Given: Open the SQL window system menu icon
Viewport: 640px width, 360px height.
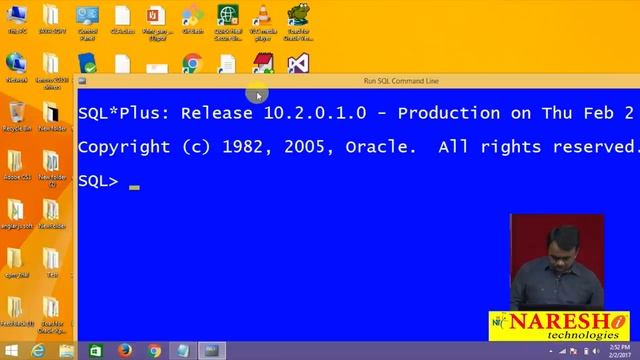Looking at the screenshot, I should [82, 81].
